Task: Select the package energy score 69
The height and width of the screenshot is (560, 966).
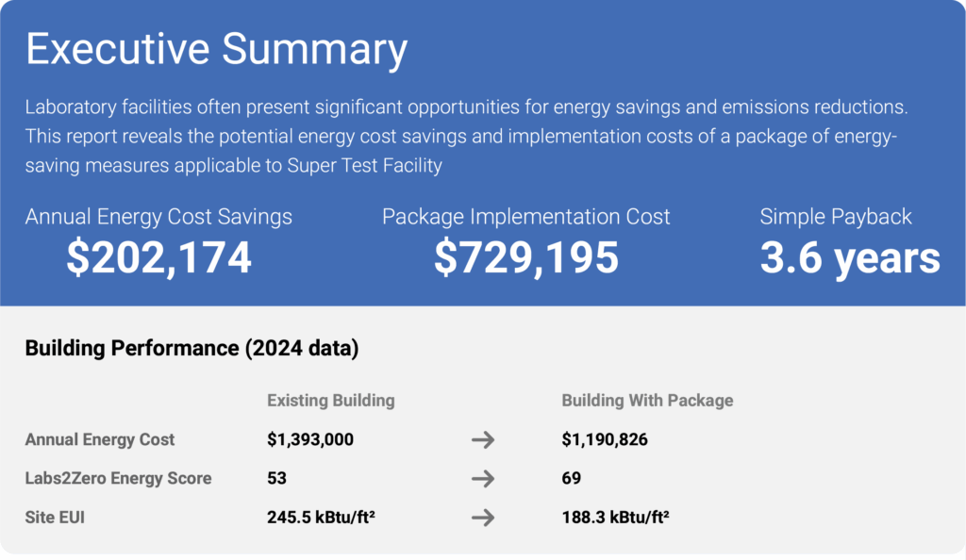Action: tap(571, 478)
